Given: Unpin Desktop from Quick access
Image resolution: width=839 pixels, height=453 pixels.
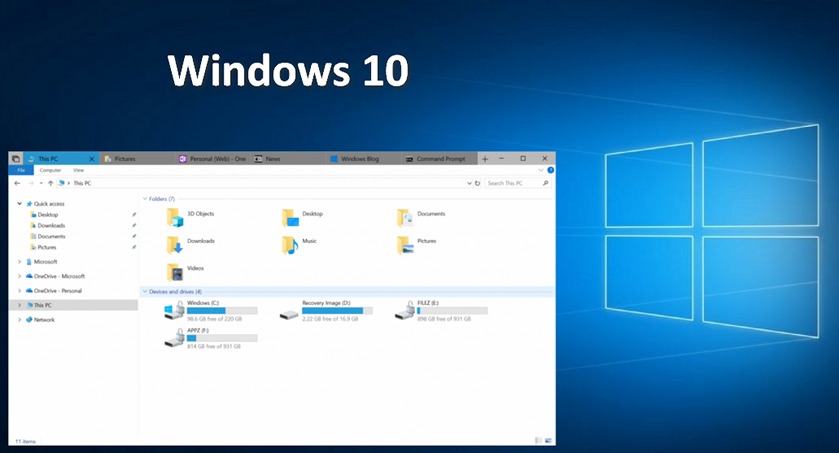Looking at the screenshot, I should [x=134, y=214].
